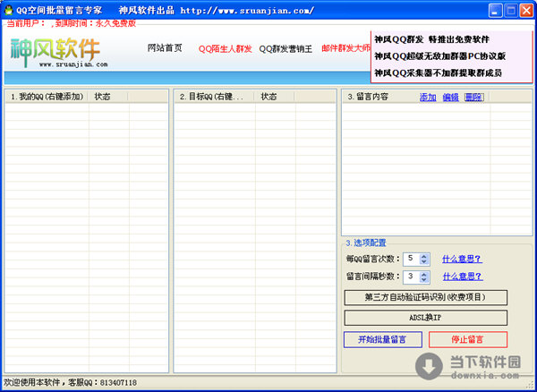The height and width of the screenshot is (392, 537).
Task: Click 神风QQ超级无敌加群器PC协议版 ad line
Action: [x=440, y=56]
